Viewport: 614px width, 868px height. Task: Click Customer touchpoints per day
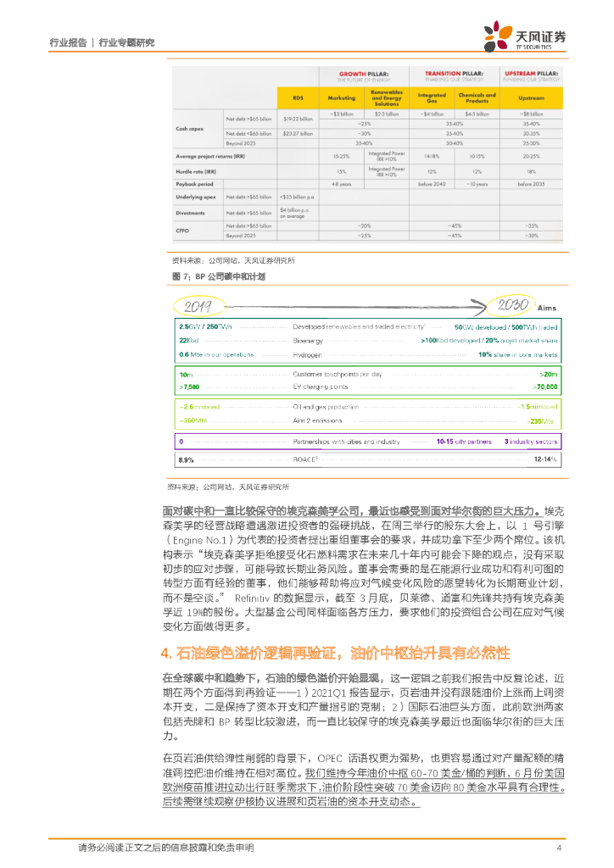(x=338, y=374)
